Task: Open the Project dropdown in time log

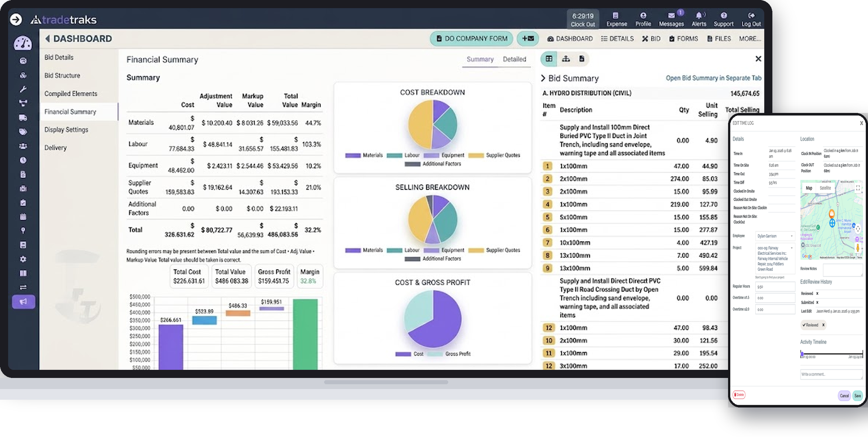Action: pos(775,258)
